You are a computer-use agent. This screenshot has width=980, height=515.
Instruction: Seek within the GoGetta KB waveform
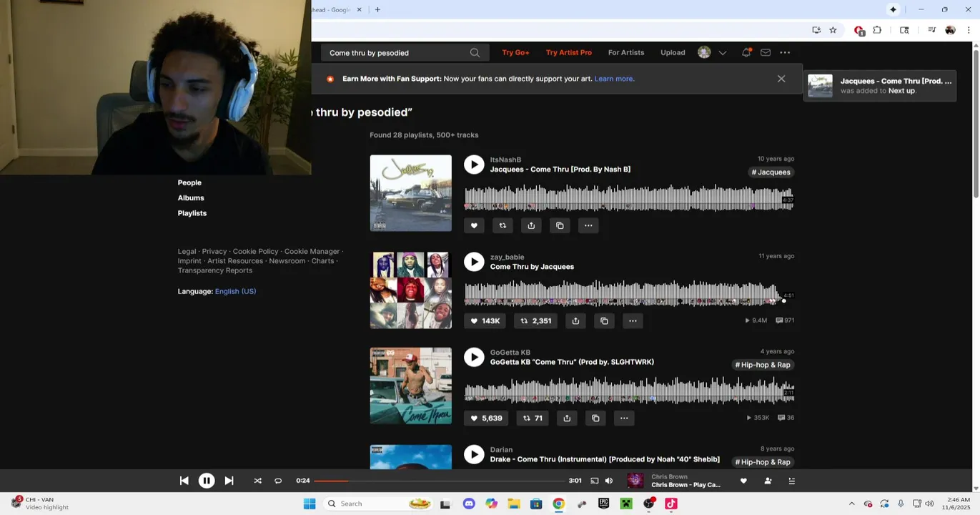click(629, 391)
